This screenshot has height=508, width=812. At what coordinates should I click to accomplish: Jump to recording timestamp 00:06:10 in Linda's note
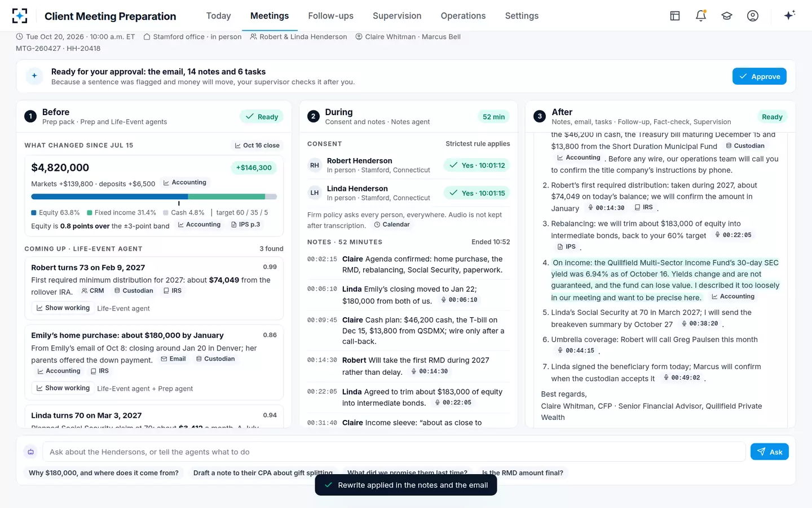pyautogui.click(x=460, y=300)
